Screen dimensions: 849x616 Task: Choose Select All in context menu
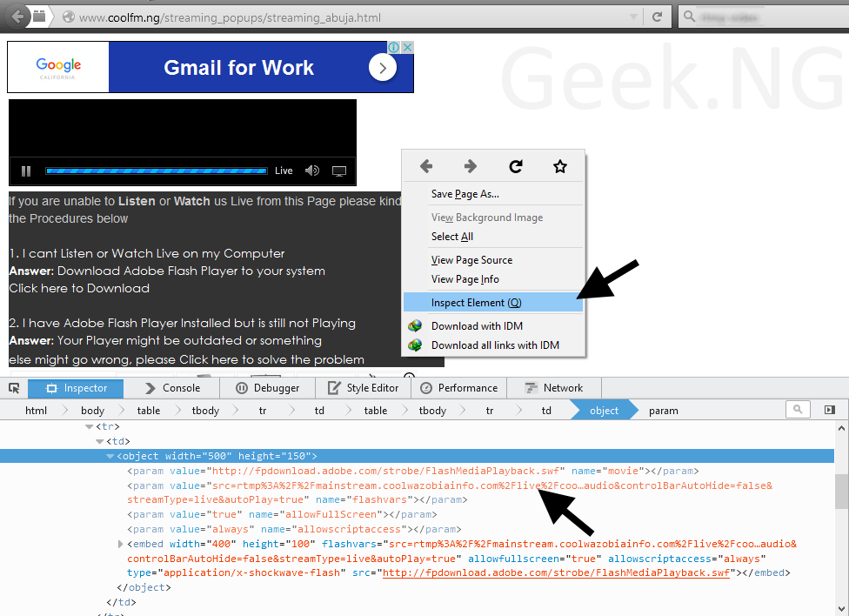(493, 237)
